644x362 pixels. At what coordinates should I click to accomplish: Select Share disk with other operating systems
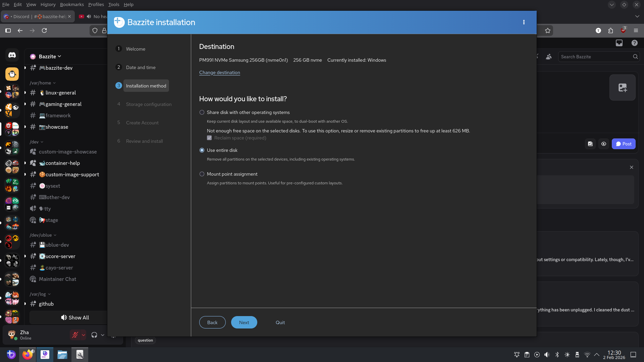[202, 112]
